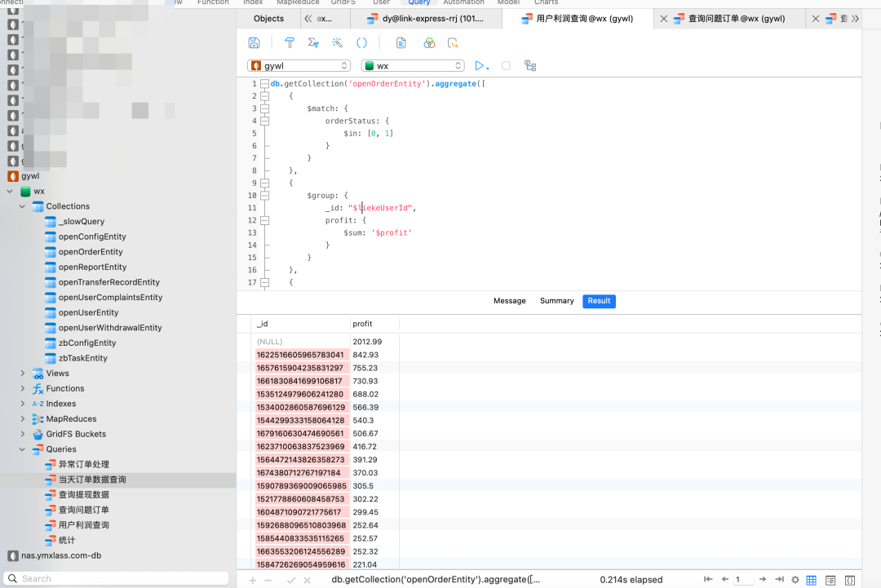This screenshot has width=881, height=588.
Task: Open the wx database dropdown
Action: tap(413, 66)
